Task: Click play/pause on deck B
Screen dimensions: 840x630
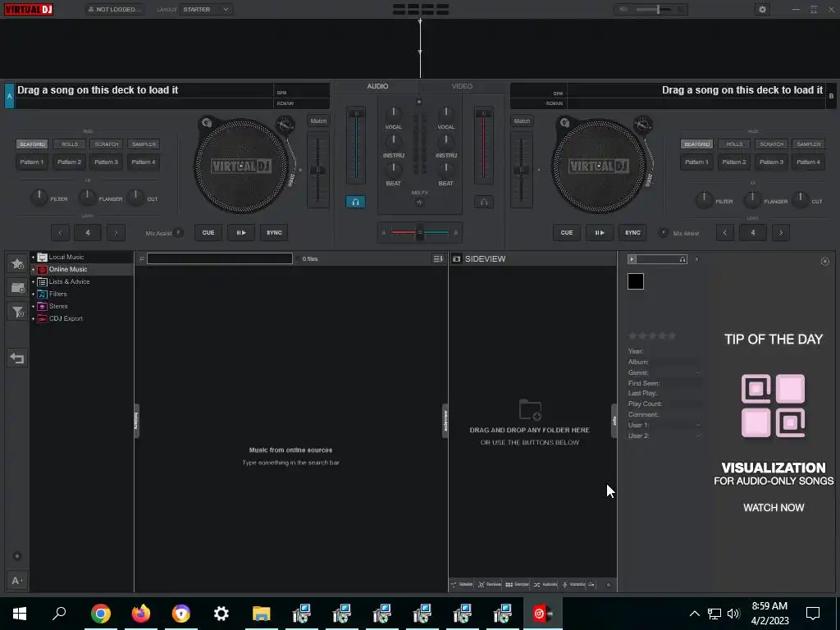Action: point(600,232)
